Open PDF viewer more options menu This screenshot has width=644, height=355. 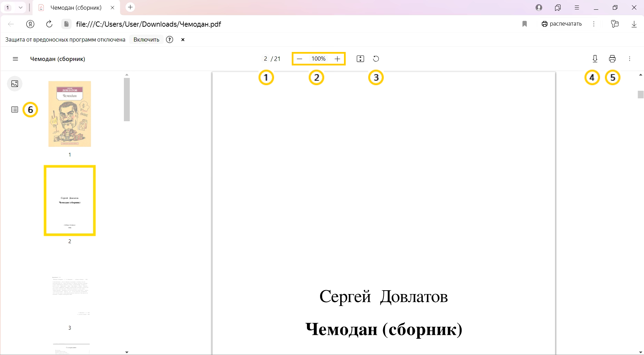click(629, 59)
